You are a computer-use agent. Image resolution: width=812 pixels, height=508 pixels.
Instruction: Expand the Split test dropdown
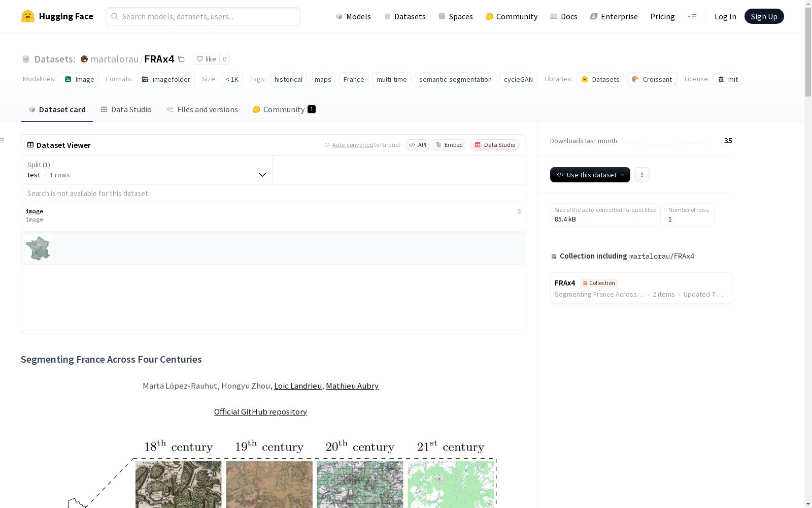tap(147, 170)
